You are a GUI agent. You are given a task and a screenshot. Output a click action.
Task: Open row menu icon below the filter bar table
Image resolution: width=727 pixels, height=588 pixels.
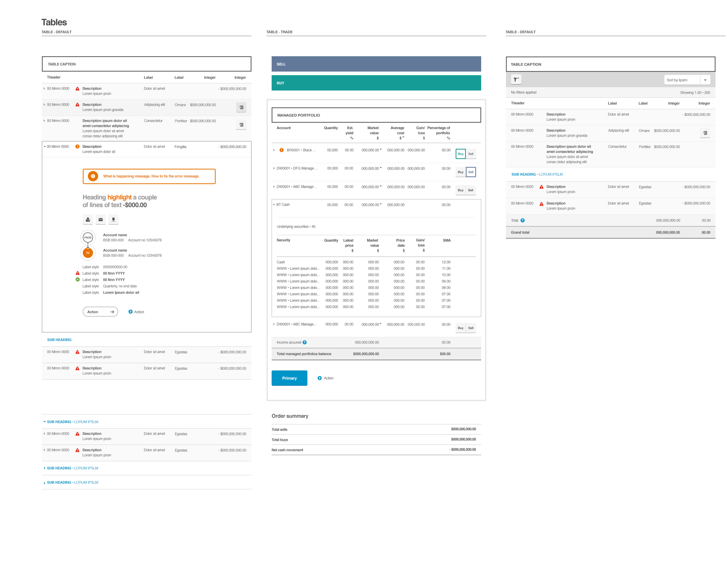coord(705,133)
